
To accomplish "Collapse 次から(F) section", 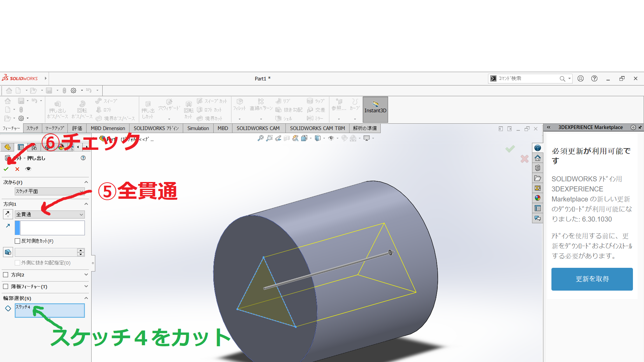I will tap(86, 182).
